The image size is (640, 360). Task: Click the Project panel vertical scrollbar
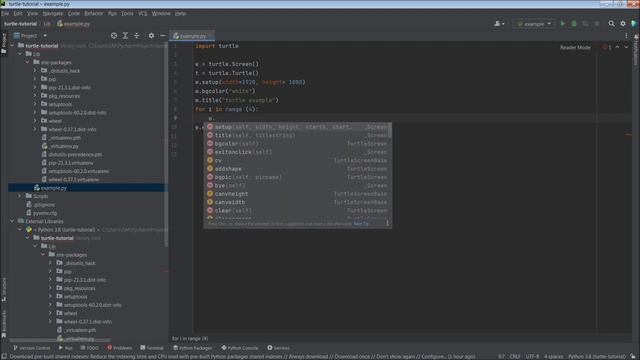(166, 145)
